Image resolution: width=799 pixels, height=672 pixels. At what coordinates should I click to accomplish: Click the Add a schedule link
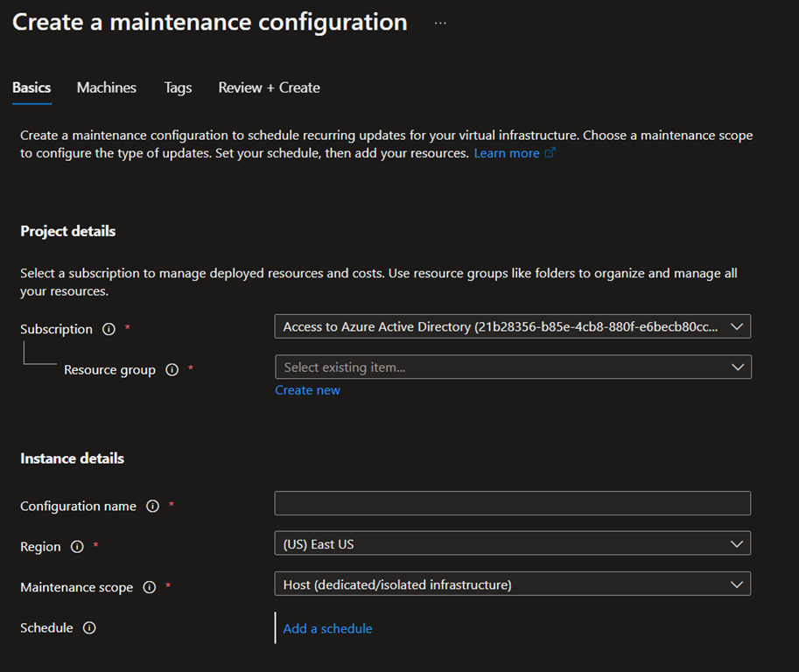pos(327,628)
